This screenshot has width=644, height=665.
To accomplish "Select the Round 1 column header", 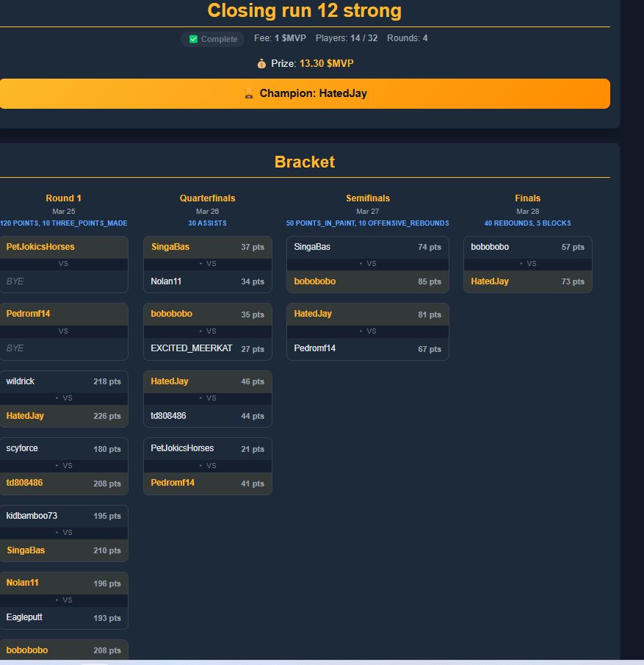I will [64, 198].
